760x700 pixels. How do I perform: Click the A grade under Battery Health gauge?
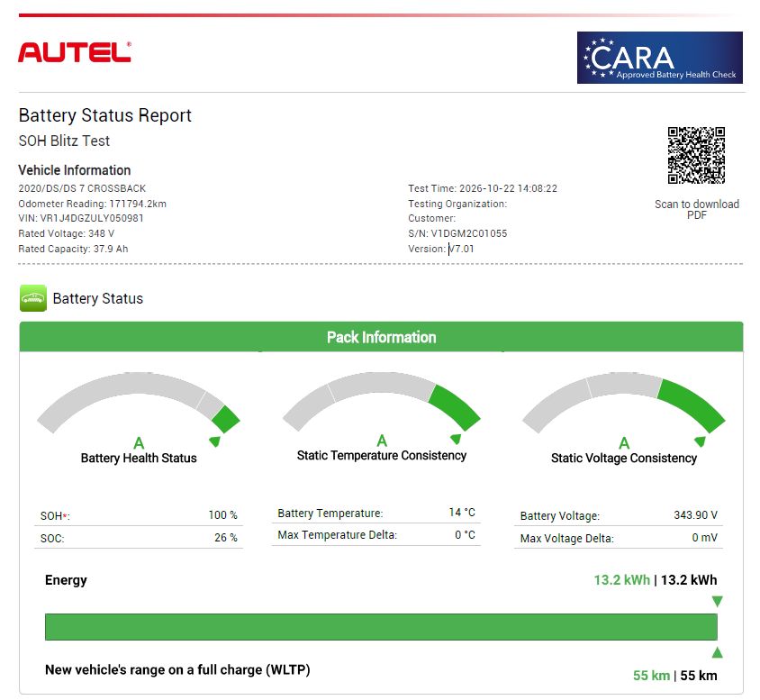tap(139, 442)
